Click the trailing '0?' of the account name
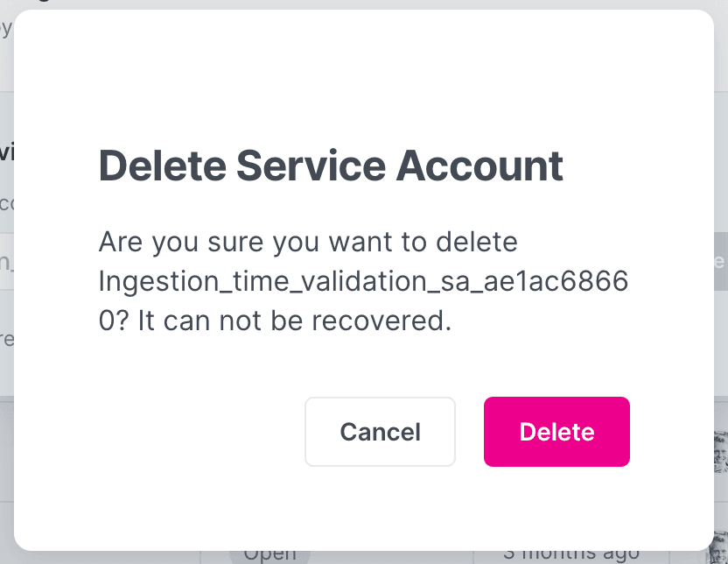728x564 pixels. 110,321
